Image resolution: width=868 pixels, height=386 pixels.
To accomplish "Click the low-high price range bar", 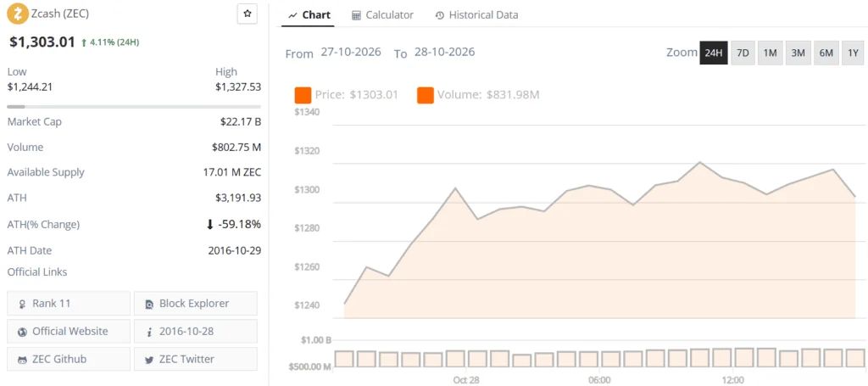I will tap(134, 106).
